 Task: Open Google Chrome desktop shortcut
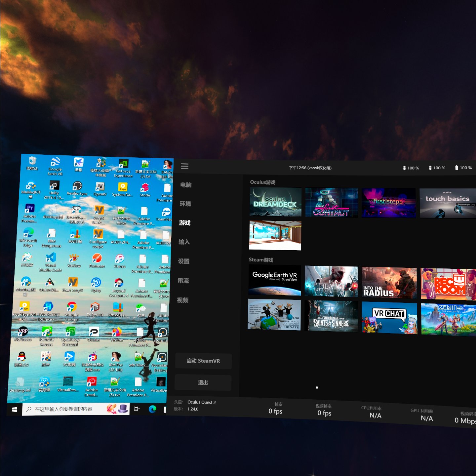point(71,308)
